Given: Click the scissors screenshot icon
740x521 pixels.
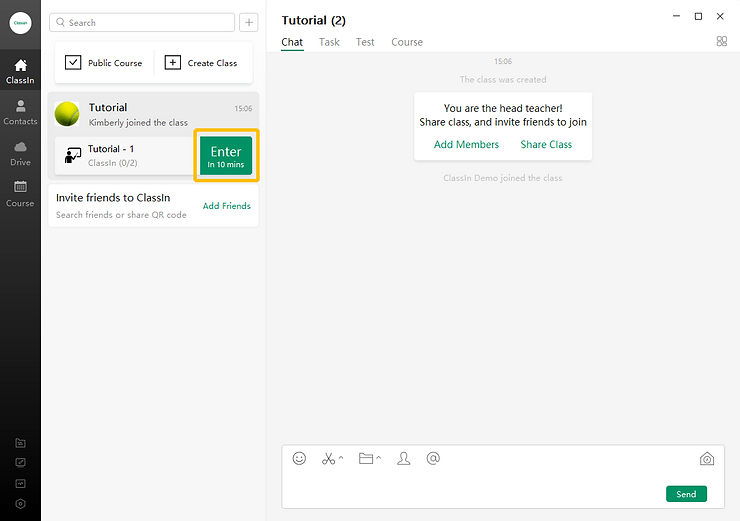Looking at the screenshot, I should [328, 458].
